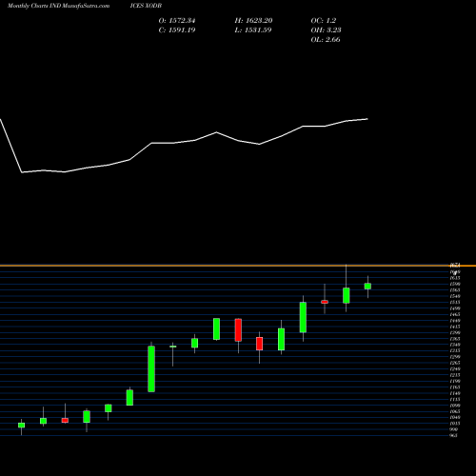Click the OC 1.2 reading
The image size is (476, 476).
click(324, 21)
